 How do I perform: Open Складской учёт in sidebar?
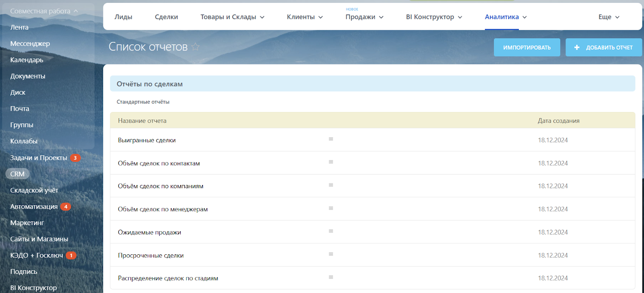(x=34, y=190)
